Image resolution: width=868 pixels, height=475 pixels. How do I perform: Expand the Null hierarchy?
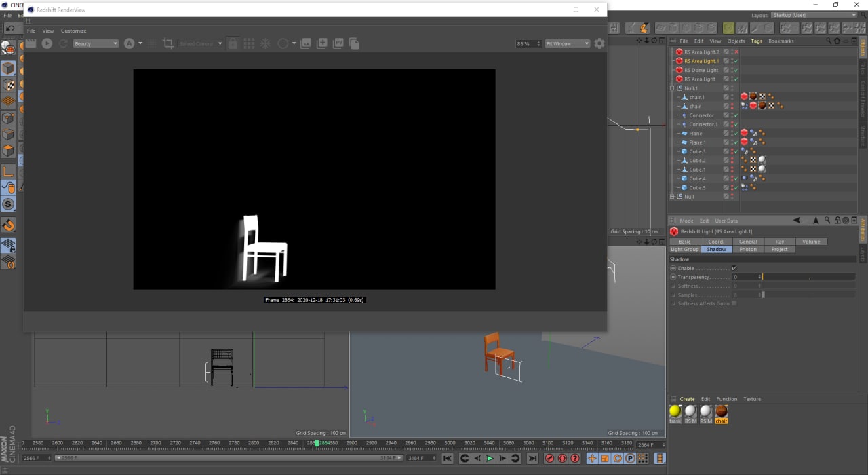[x=673, y=197]
